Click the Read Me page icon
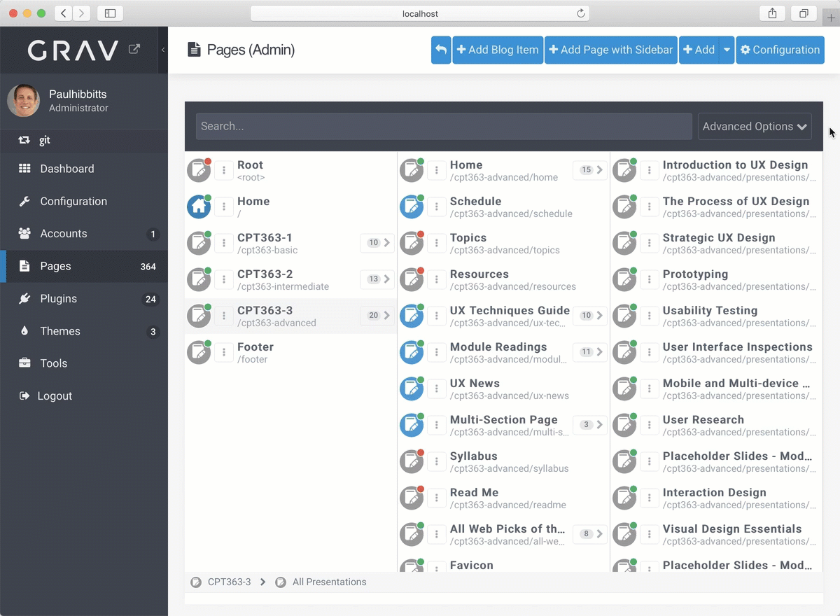The width and height of the screenshot is (840, 616). (412, 498)
